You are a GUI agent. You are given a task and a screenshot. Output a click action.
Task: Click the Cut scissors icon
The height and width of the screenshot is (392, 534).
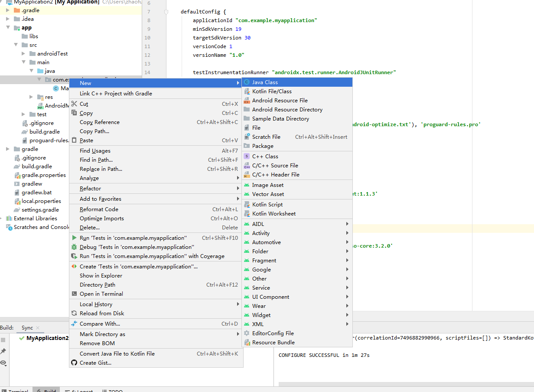tap(74, 104)
